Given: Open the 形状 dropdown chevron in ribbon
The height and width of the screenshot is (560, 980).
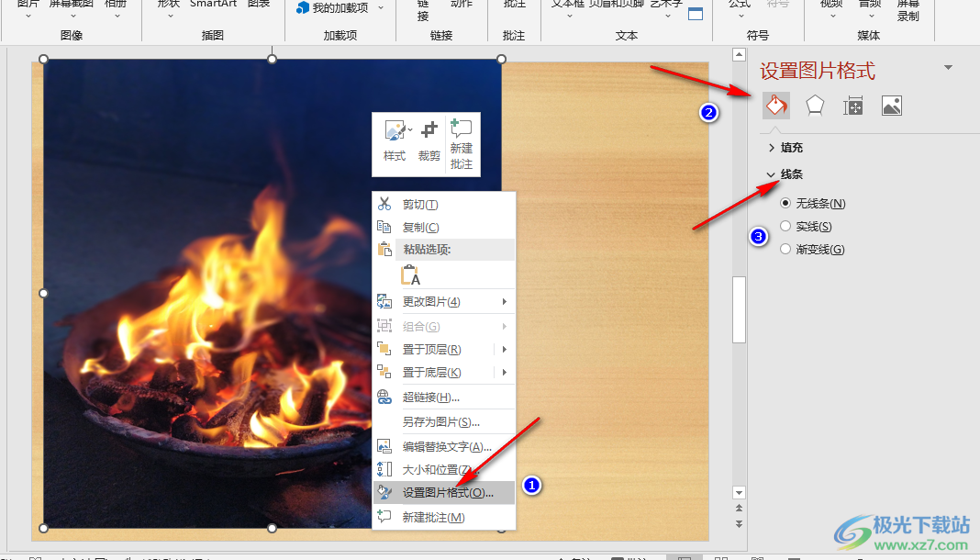Looking at the screenshot, I should point(170,16).
